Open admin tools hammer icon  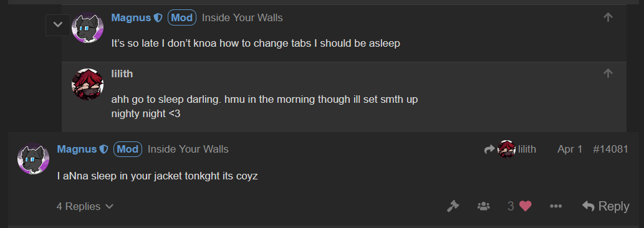pos(453,206)
